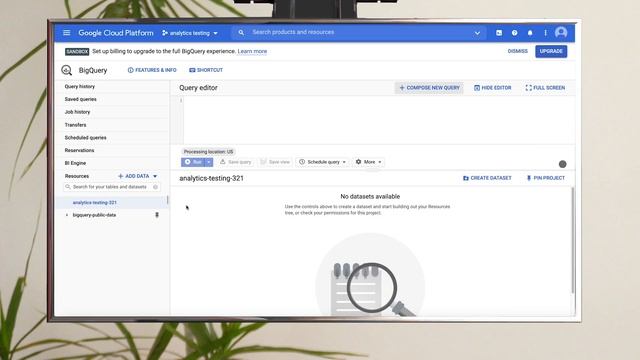Open the SHORTCUT keyboard panel

[206, 70]
